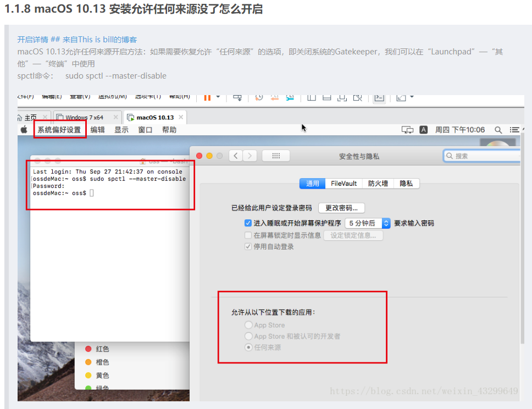Click the 允许从以下位置下载的应用 label

tap(273, 312)
